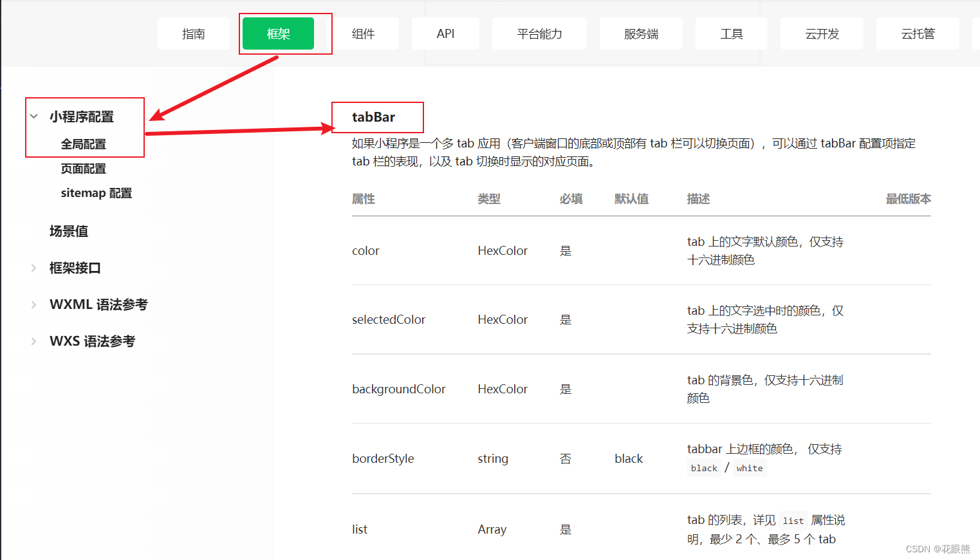The width and height of the screenshot is (980, 560).
Task: Click HexColor type in selectedColor row
Action: pos(503,320)
